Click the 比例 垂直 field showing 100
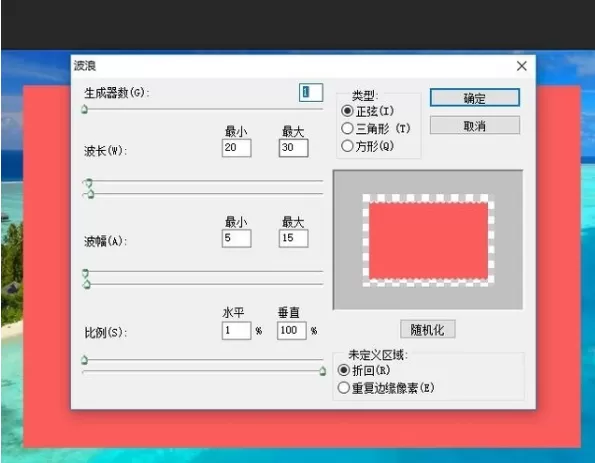Image resolution: width=595 pixels, height=463 pixels. pyautogui.click(x=291, y=331)
